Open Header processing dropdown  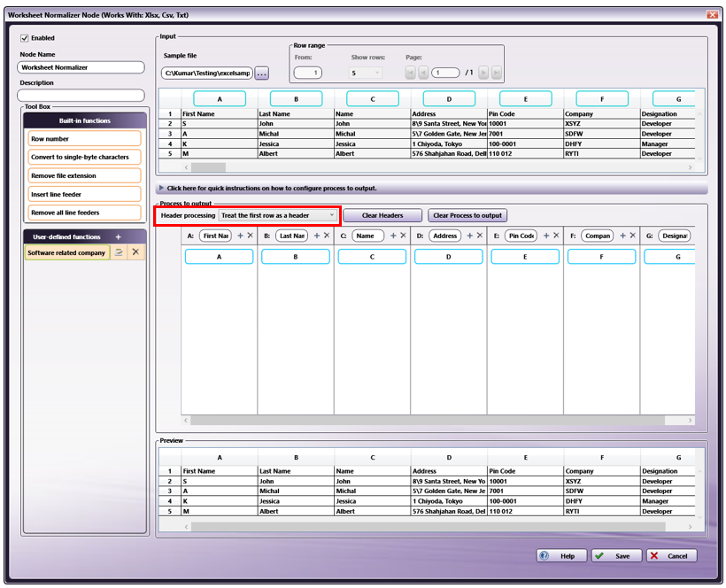(x=277, y=215)
